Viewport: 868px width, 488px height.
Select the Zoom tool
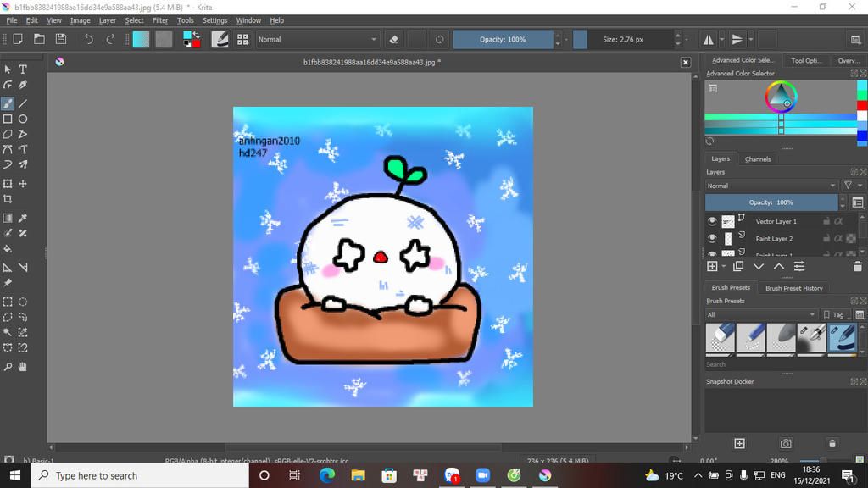pyautogui.click(x=8, y=367)
